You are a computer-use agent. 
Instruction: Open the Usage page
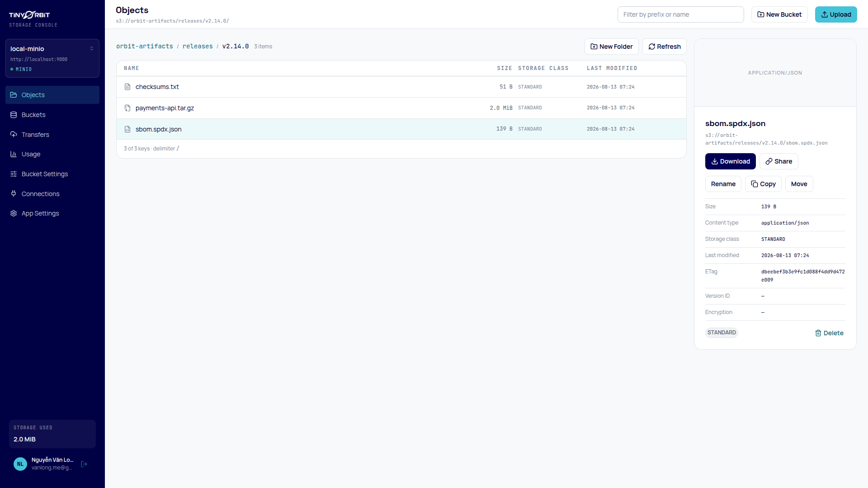tap(52, 154)
